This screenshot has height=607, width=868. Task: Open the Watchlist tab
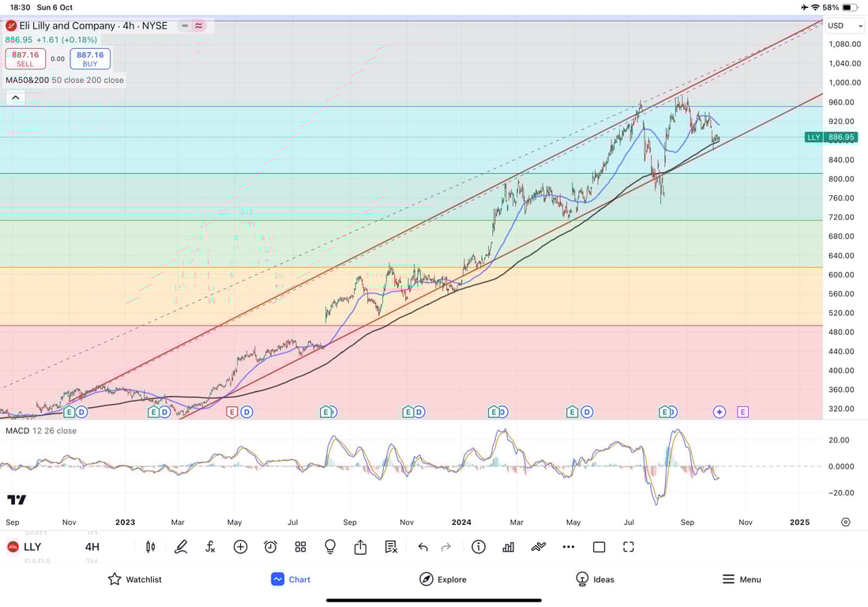click(x=135, y=579)
